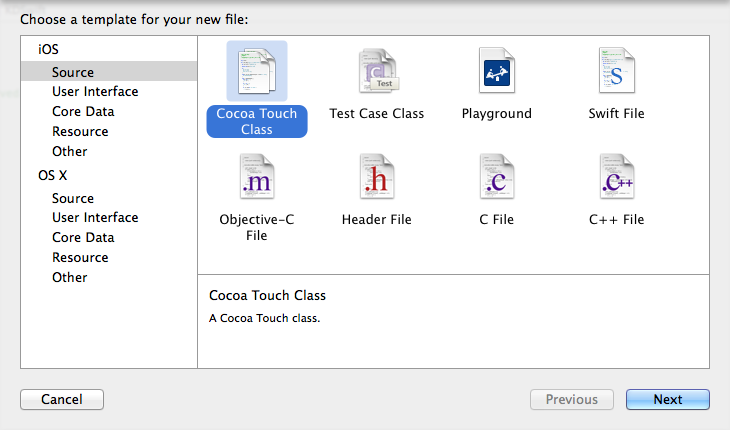Click the Next button
Screen dimensions: 730x430
[x=667, y=400]
